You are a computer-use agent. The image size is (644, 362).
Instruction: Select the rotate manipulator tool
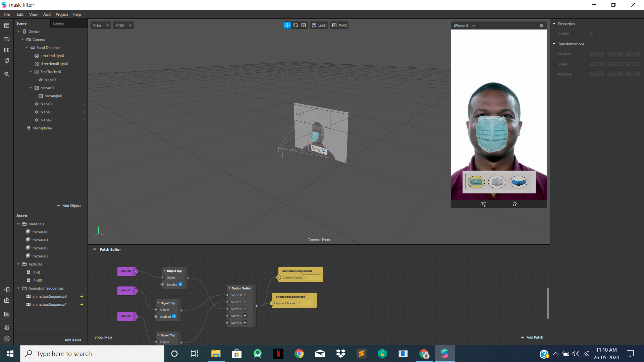296,25
